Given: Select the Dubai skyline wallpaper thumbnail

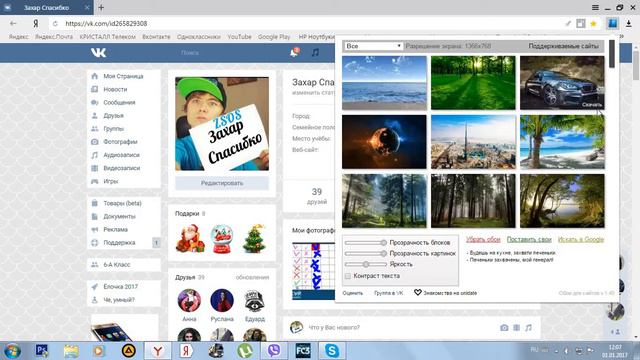Looking at the screenshot, I should tap(473, 142).
